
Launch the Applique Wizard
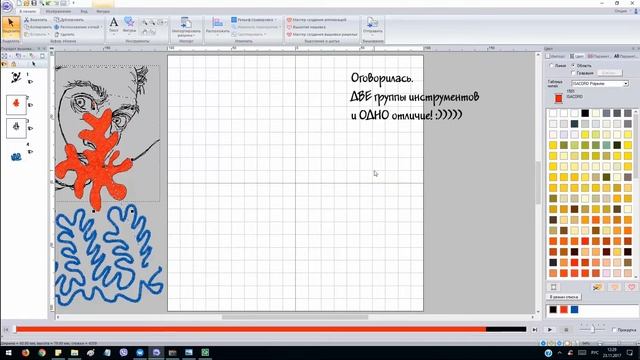pos(317,20)
